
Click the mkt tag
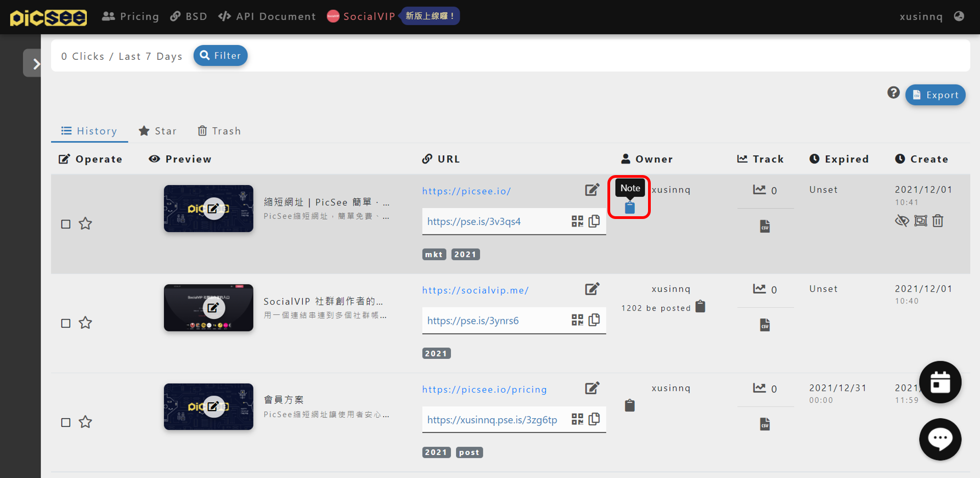[434, 255]
